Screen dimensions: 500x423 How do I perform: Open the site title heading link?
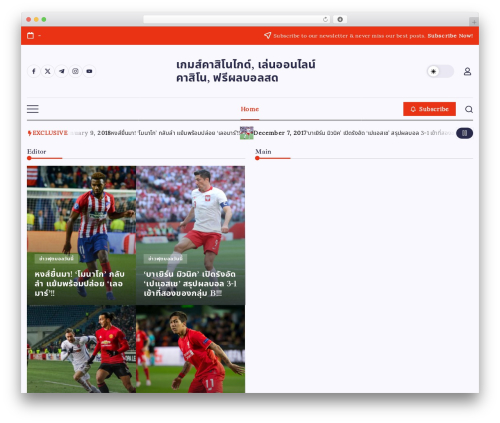pyautogui.click(x=246, y=71)
